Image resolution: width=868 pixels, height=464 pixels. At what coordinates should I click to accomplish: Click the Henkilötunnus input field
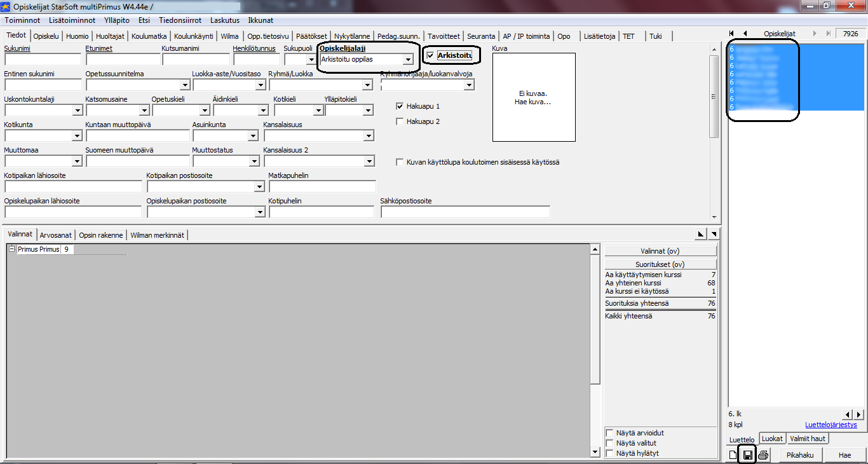pyautogui.click(x=257, y=60)
